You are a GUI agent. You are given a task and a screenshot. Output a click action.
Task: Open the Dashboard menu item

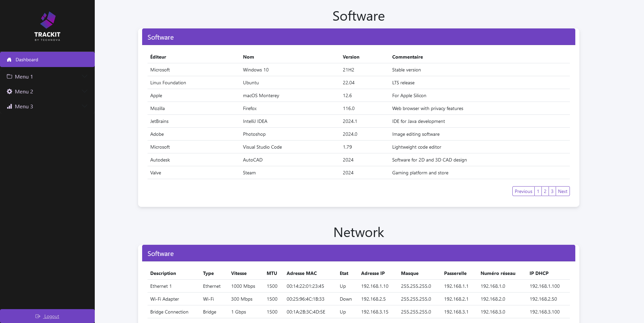(x=47, y=60)
